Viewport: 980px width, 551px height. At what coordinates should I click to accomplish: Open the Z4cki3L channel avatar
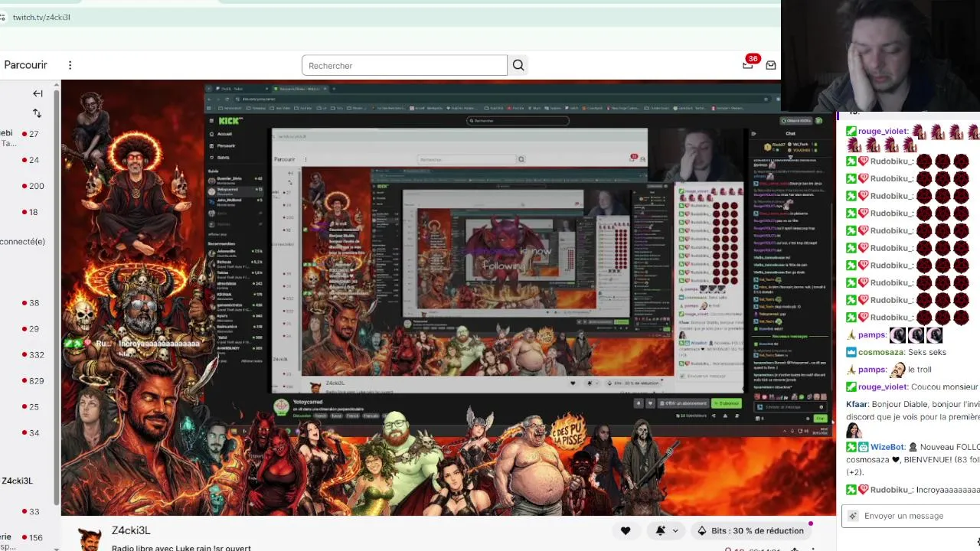(x=90, y=539)
